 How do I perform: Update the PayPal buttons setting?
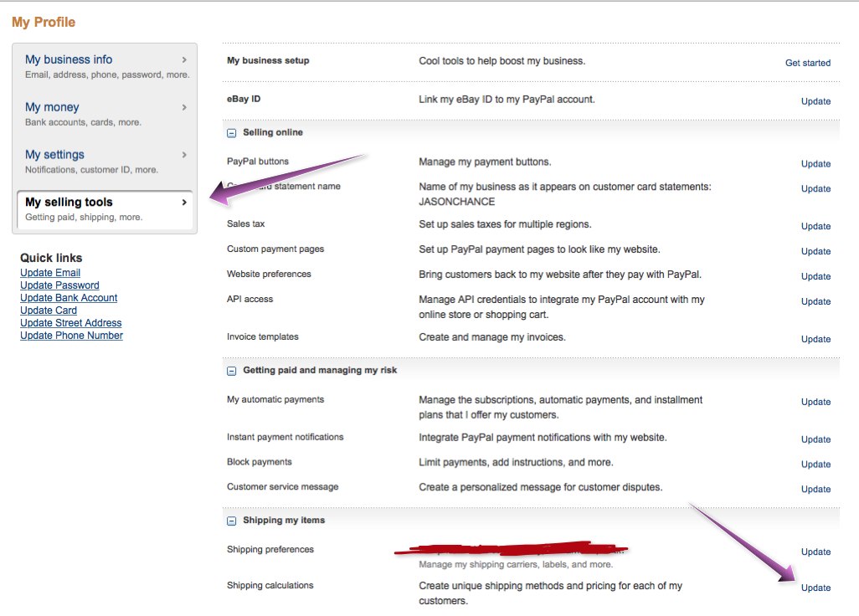pos(816,164)
